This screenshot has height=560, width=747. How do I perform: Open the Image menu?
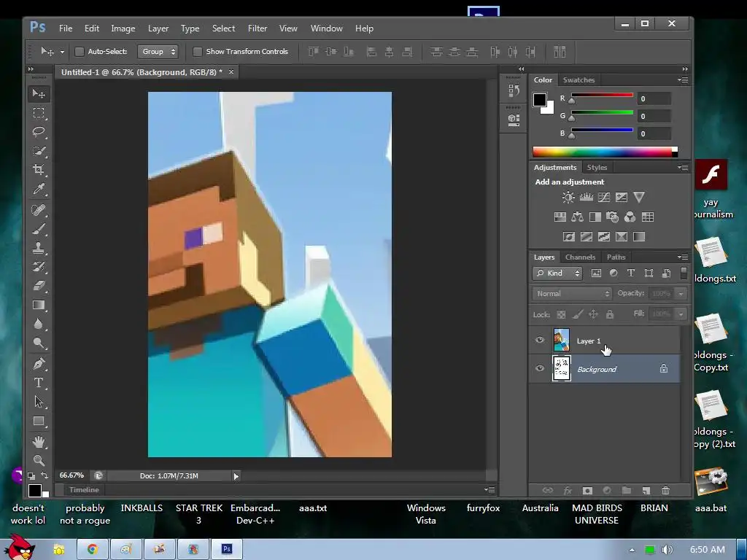pyautogui.click(x=123, y=28)
